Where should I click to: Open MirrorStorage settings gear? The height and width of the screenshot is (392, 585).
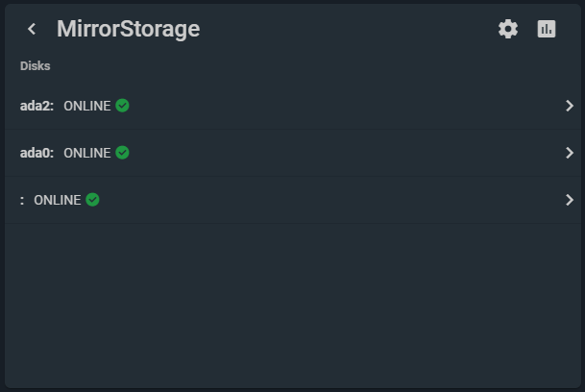[508, 29]
